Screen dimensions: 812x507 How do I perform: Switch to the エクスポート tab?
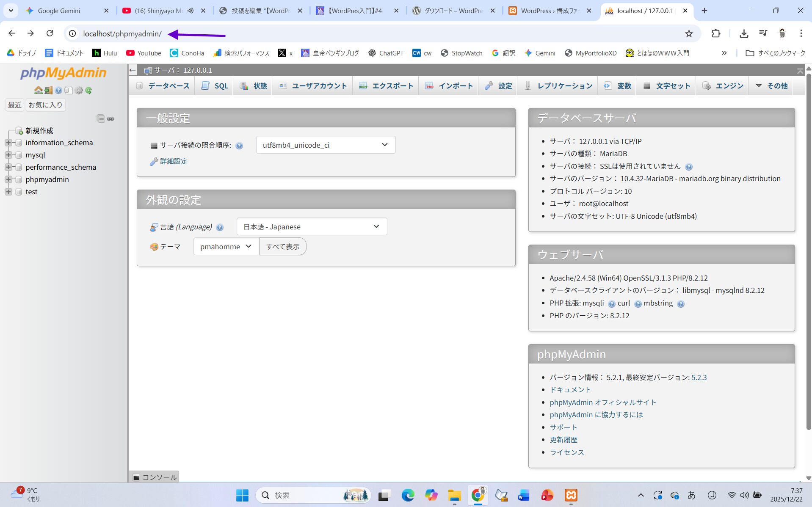click(x=386, y=86)
